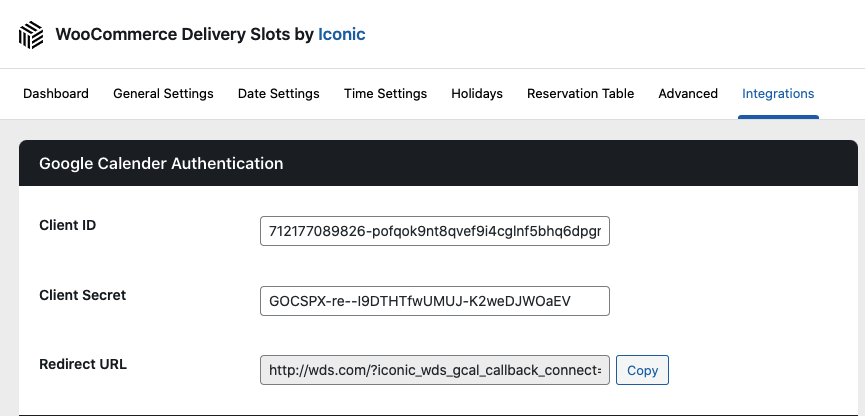Focus the Client ID input field
Viewport: 865px width, 416px height.
pyautogui.click(x=434, y=232)
